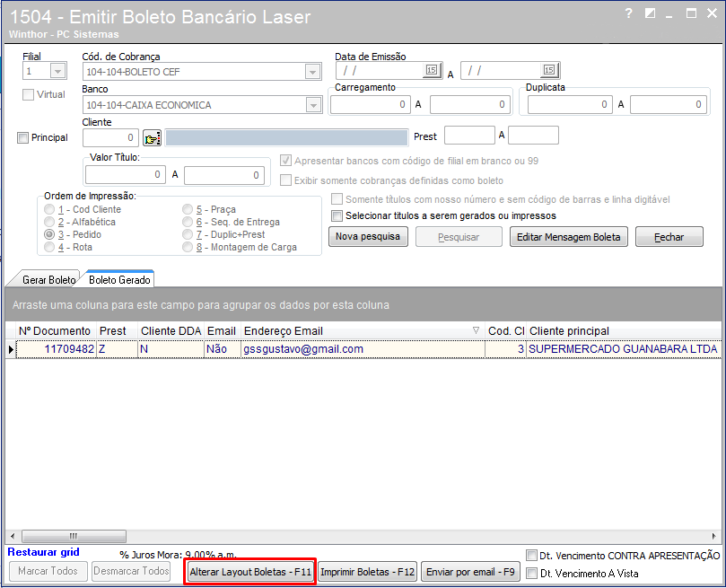Check Dt. Vencimento CONTRA APRESENTAÇÃO
726x588 pixels.
pos(532,555)
